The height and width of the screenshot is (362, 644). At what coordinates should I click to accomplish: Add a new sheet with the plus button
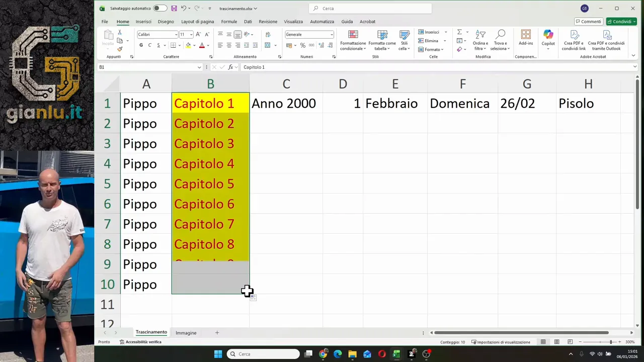217,333
